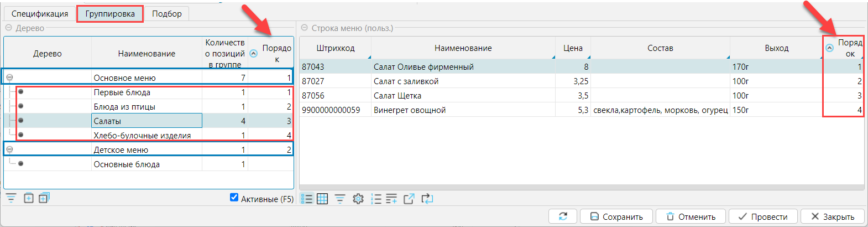Collapse the Дерево panel section
Viewport: 868px width, 227px height.
pyautogui.click(x=8, y=28)
